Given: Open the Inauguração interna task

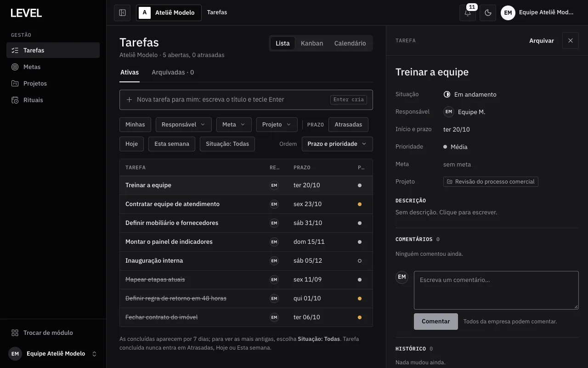Looking at the screenshot, I should (246, 261).
